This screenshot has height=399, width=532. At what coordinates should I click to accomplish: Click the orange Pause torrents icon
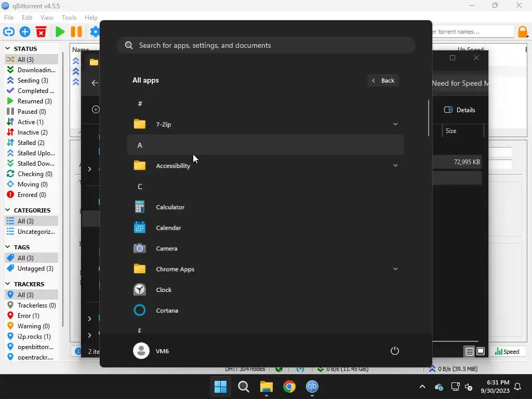76,32
